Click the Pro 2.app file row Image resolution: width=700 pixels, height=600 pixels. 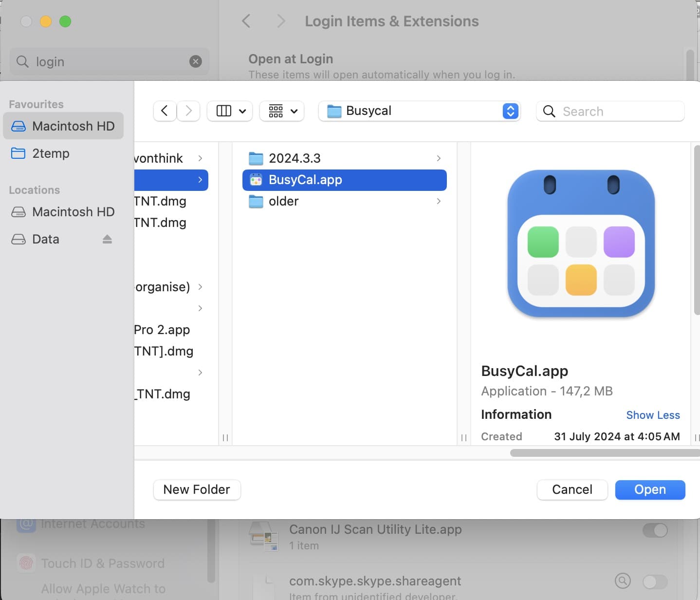click(x=171, y=330)
